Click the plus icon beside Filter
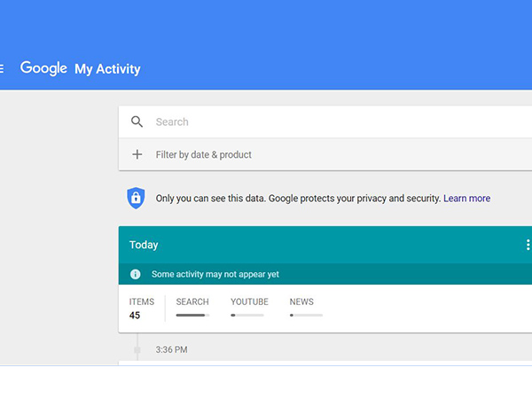Image resolution: width=532 pixels, height=399 pixels. coord(137,154)
